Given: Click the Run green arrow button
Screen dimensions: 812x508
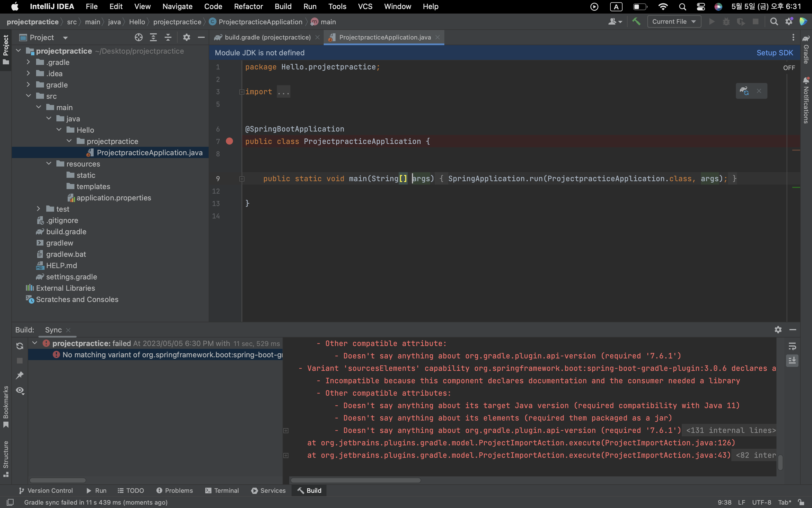Looking at the screenshot, I should (711, 22).
